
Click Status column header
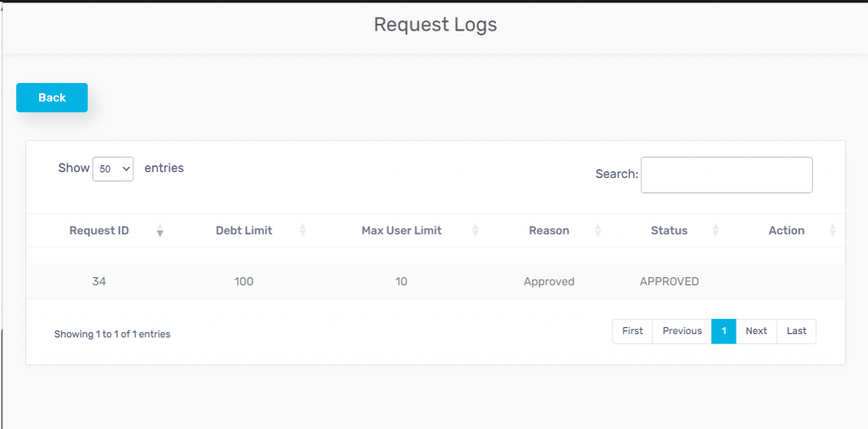(x=669, y=231)
